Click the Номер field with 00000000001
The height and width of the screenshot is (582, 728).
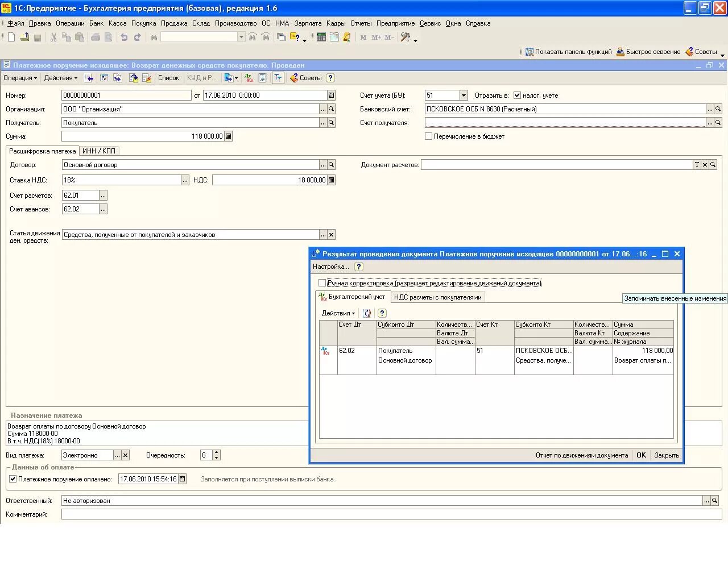pos(126,95)
